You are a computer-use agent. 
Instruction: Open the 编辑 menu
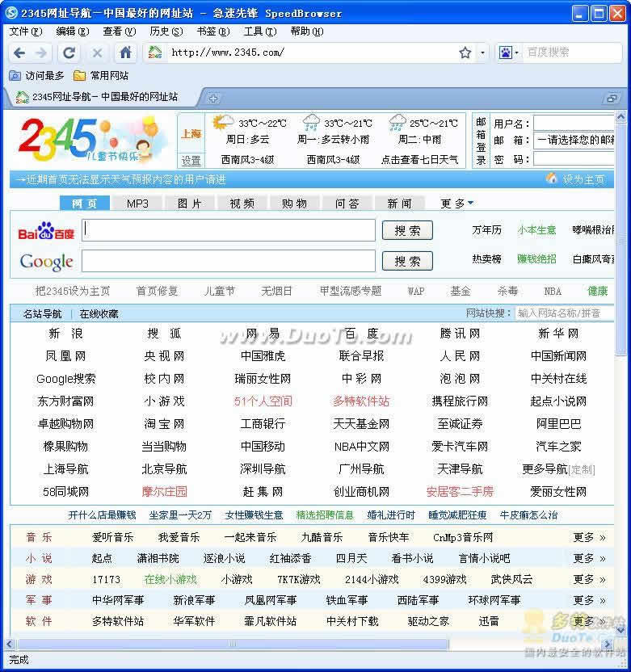click(73, 31)
